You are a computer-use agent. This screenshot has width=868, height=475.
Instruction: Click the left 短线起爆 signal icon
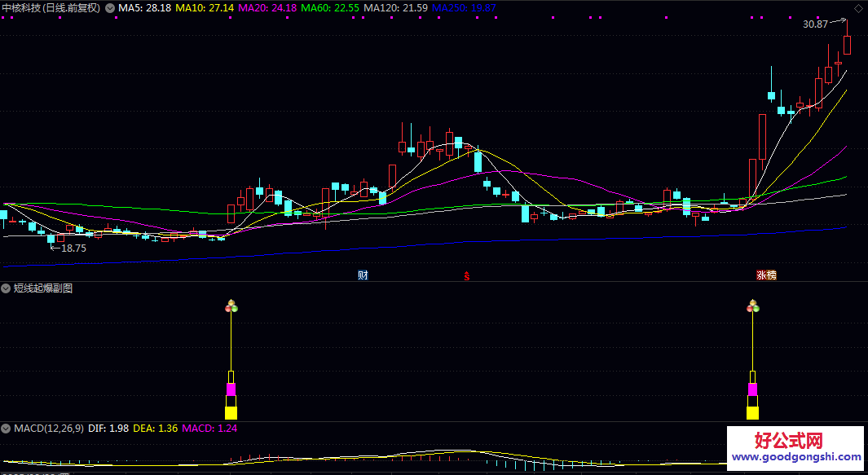coord(231,307)
